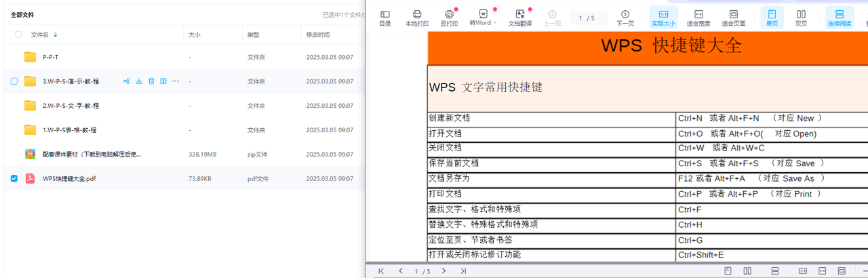Click the 类型 column header
Image resolution: width=868 pixels, height=278 pixels.
[x=253, y=35]
